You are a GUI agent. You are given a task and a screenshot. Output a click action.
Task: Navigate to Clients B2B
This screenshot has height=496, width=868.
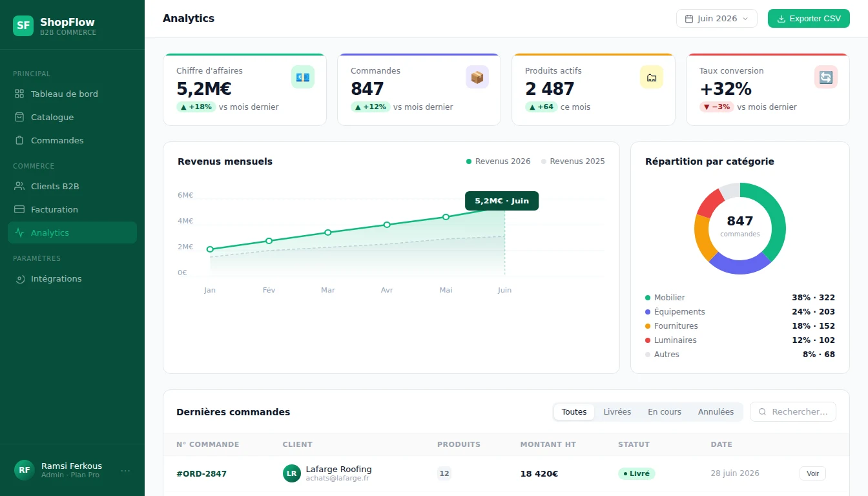[72, 186]
